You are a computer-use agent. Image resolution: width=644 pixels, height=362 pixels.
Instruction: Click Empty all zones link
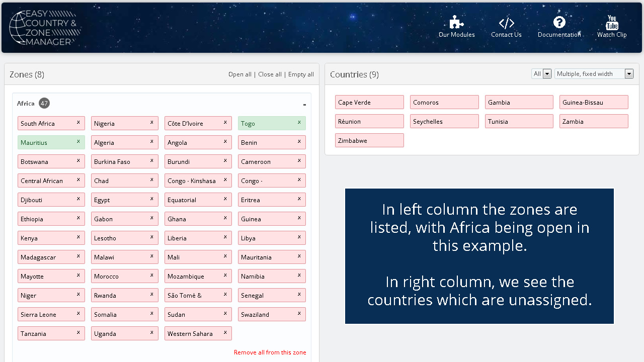(301, 74)
